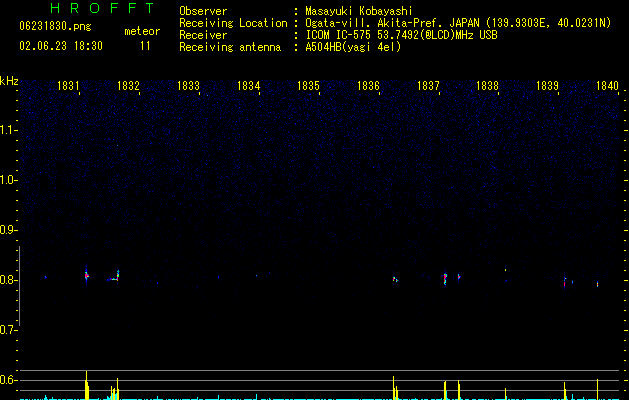Click the 0.8 kHz axis label
This screenshot has height=400, width=629.
tap(8, 280)
